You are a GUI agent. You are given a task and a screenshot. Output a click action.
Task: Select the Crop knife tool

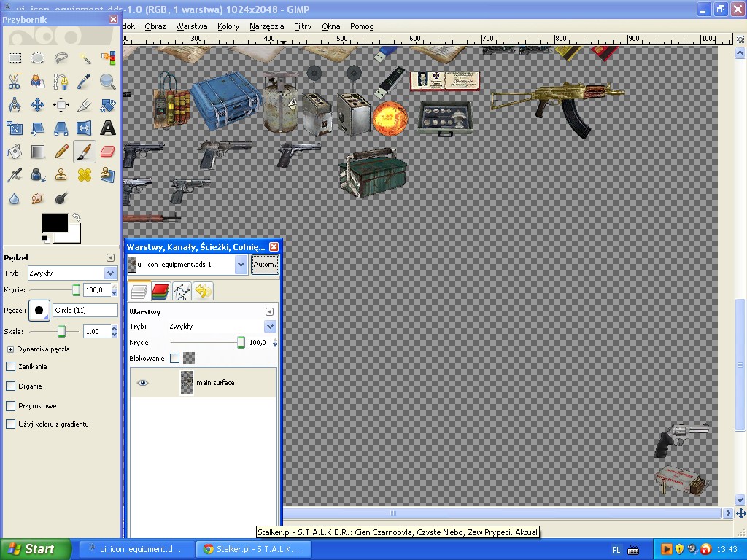[85, 105]
